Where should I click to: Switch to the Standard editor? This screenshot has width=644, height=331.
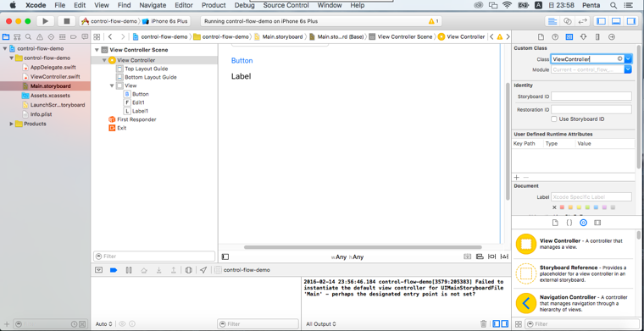pyautogui.click(x=552, y=21)
